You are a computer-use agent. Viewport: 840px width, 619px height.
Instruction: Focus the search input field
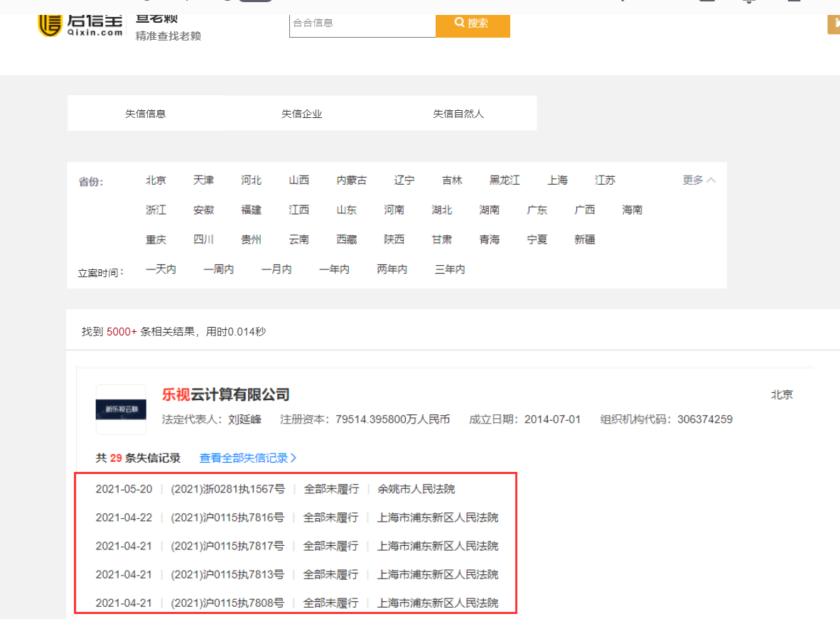click(362, 24)
